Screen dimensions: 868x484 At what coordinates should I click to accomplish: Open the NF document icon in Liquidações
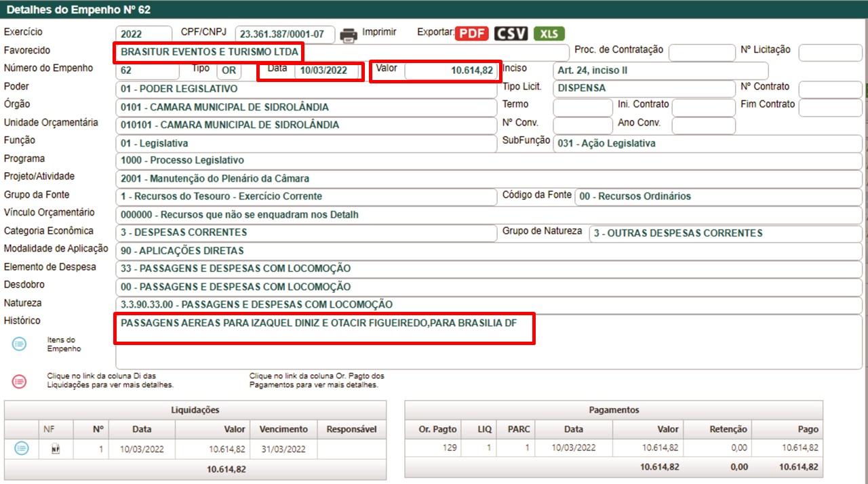coord(56,448)
